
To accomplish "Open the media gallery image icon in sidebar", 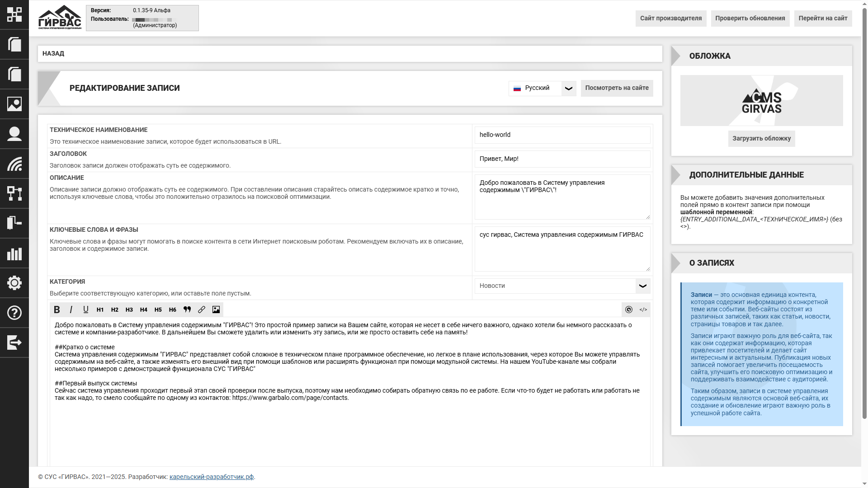I will click(x=14, y=104).
